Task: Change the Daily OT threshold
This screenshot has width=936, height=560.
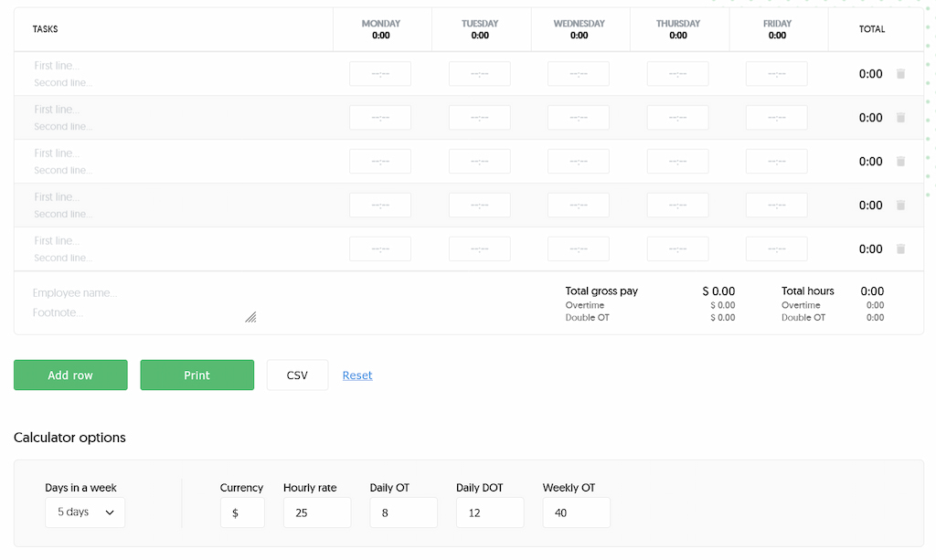Action: (x=403, y=512)
